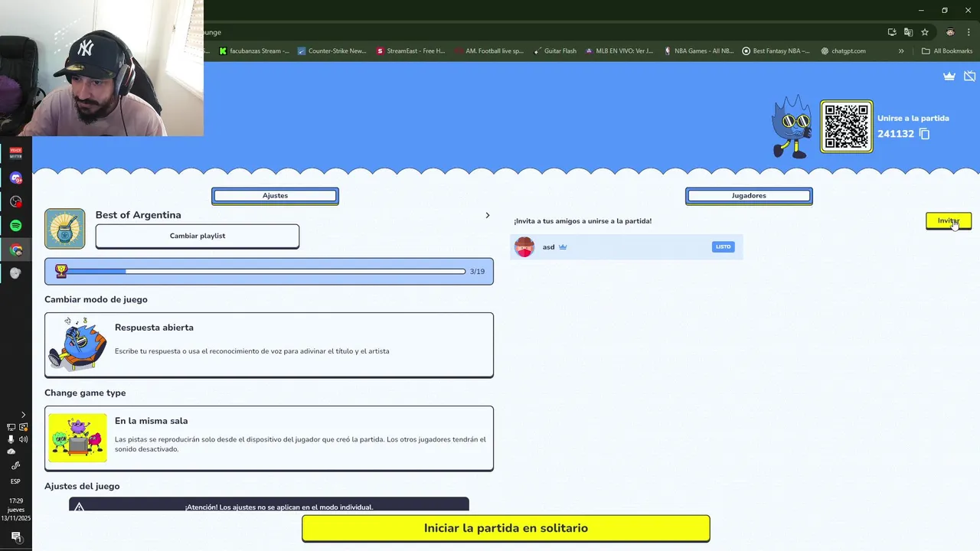This screenshot has width=980, height=551.
Task: Expand hidden system tray icons chevron
Action: tap(23, 415)
